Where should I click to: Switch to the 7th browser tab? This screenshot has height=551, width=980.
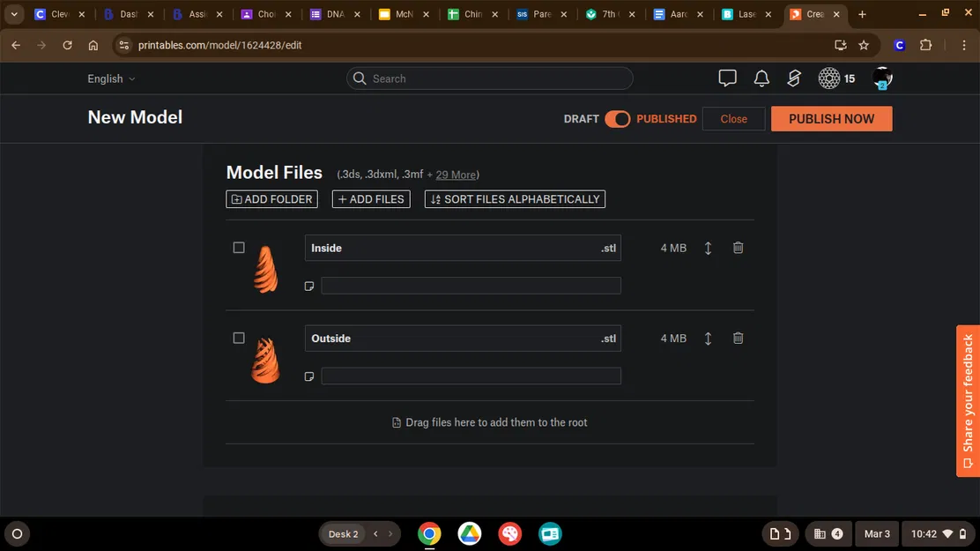pyautogui.click(x=609, y=14)
